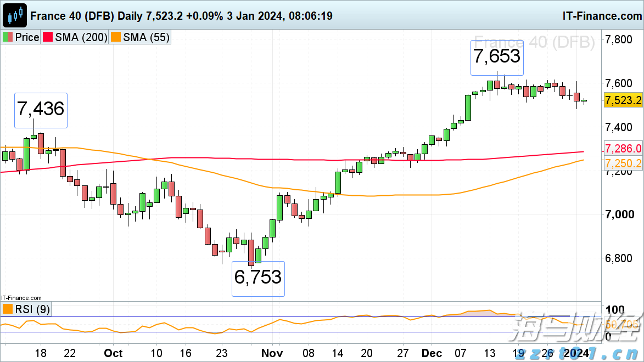Click the Nov label on the time axis
The image size is (644, 362).
click(271, 353)
